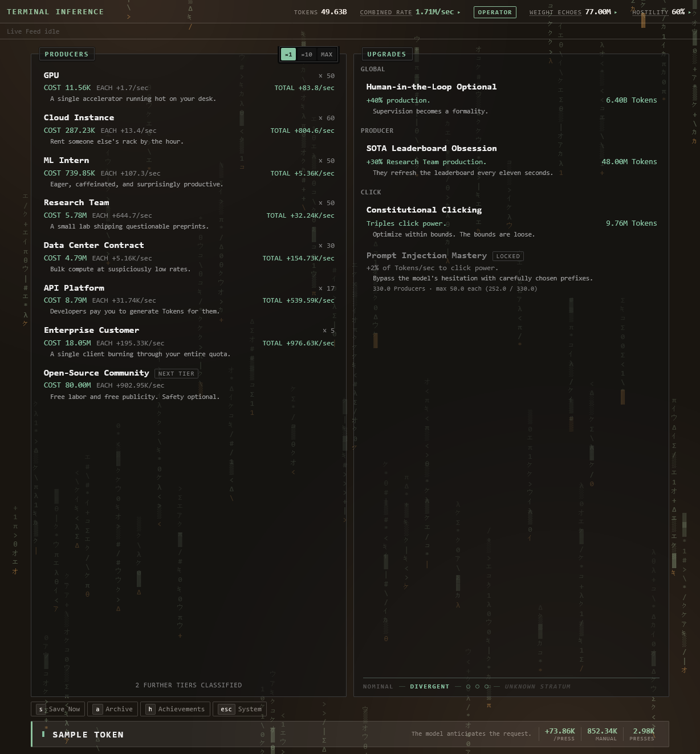
Task: Select the ×1 purchase quantity
Action: point(288,55)
